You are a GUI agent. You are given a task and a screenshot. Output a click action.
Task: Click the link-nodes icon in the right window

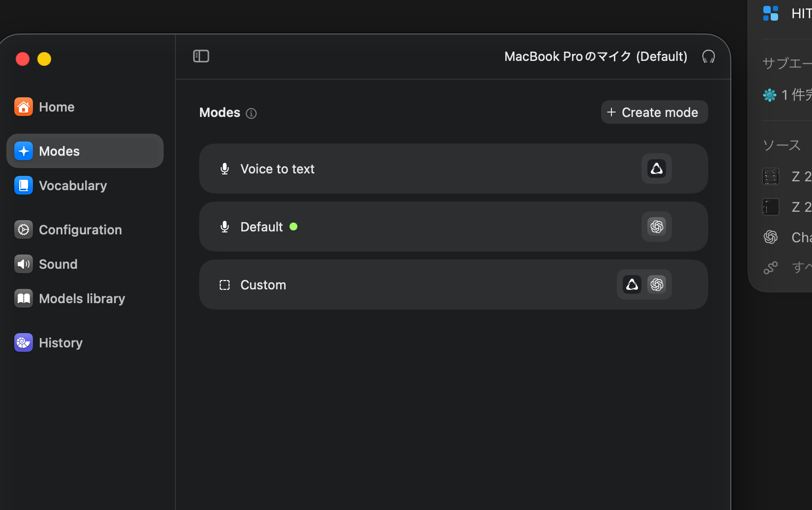pos(771,267)
